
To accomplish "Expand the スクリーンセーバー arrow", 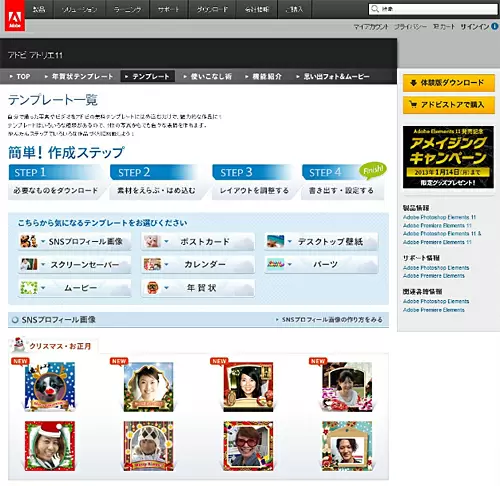I will pyautogui.click(x=43, y=264).
